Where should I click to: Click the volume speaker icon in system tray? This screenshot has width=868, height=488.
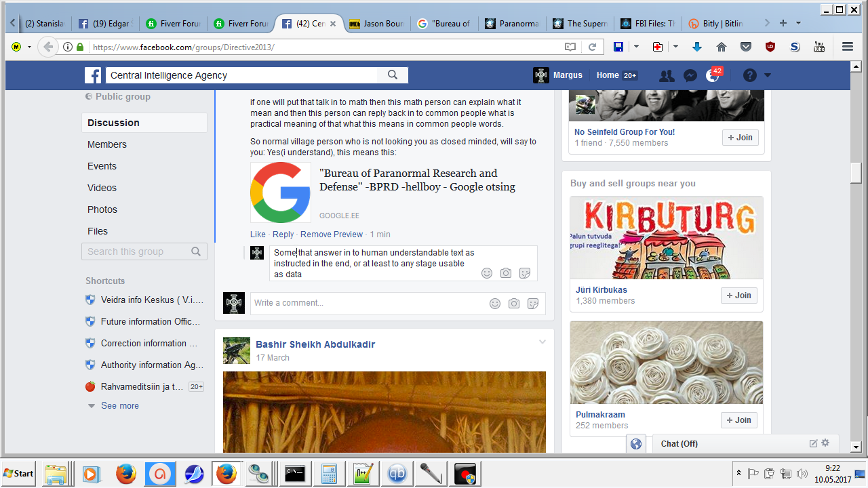[x=802, y=473]
